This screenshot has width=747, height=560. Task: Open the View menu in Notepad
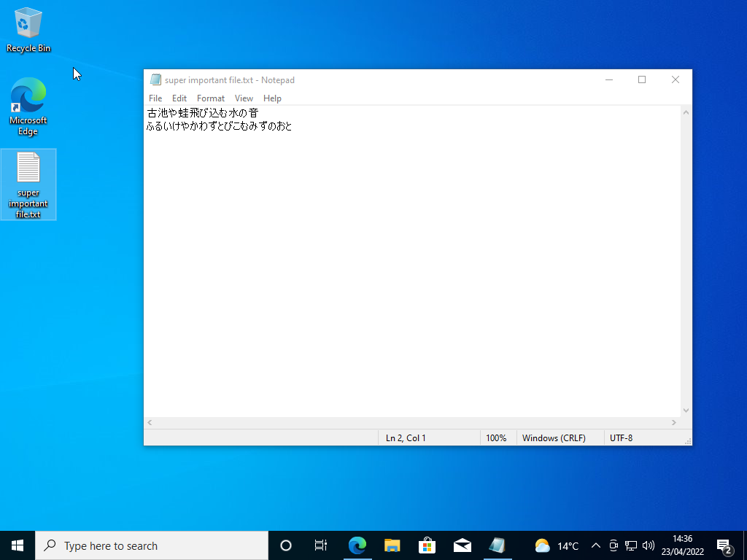pos(244,98)
